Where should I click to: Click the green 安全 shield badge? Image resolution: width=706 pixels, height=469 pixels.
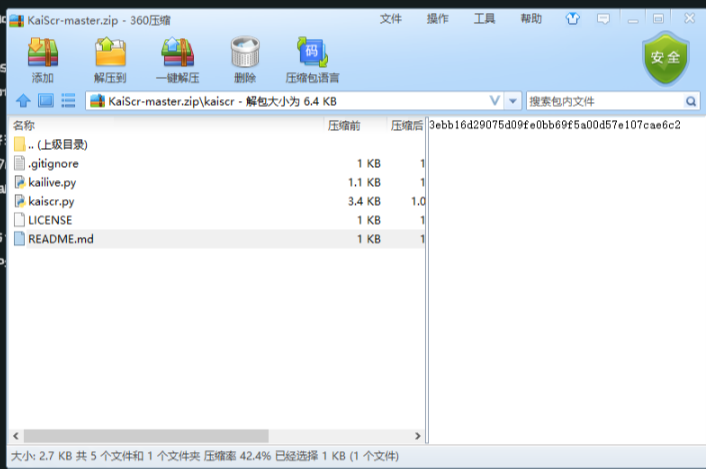[665, 58]
